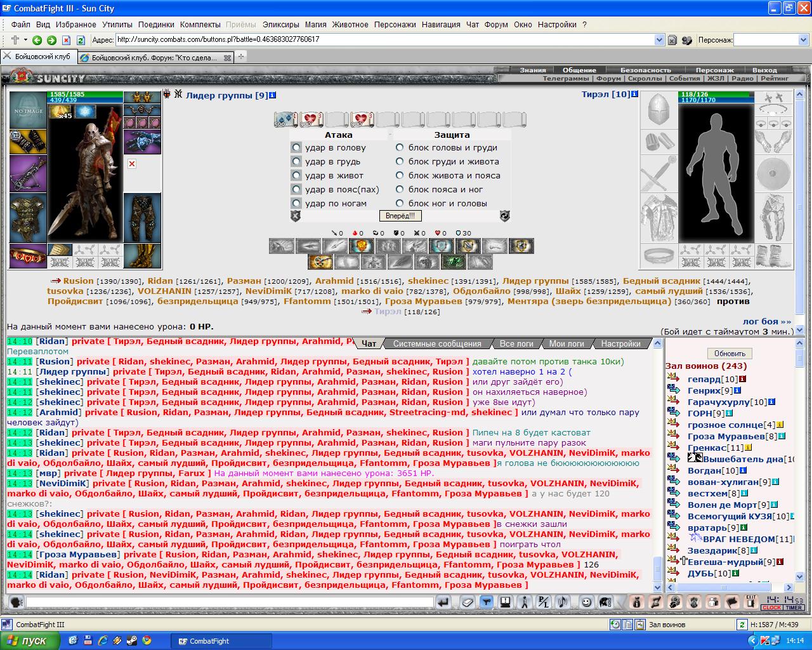This screenshot has height=650, width=812.
Task: Open the Настройки menu in menu bar
Action: pos(557,24)
